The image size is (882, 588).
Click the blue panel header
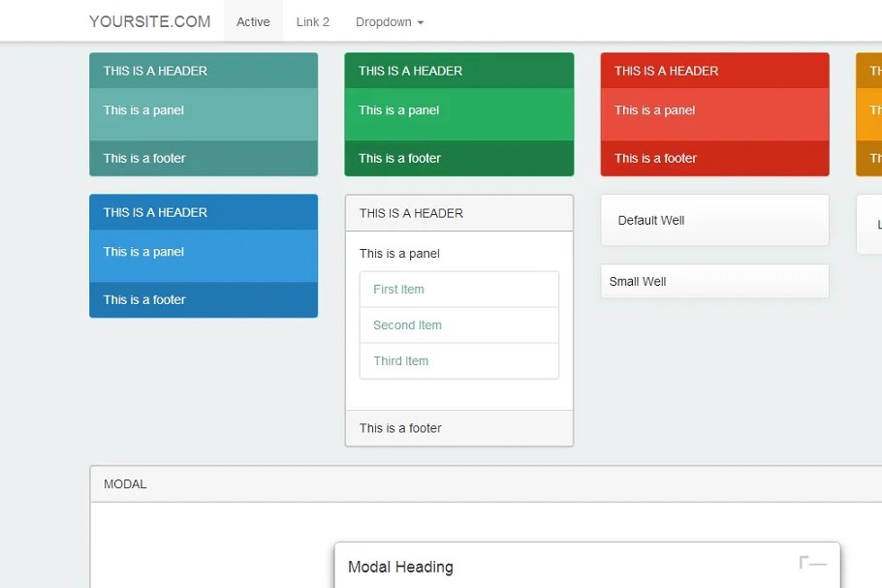pos(204,212)
